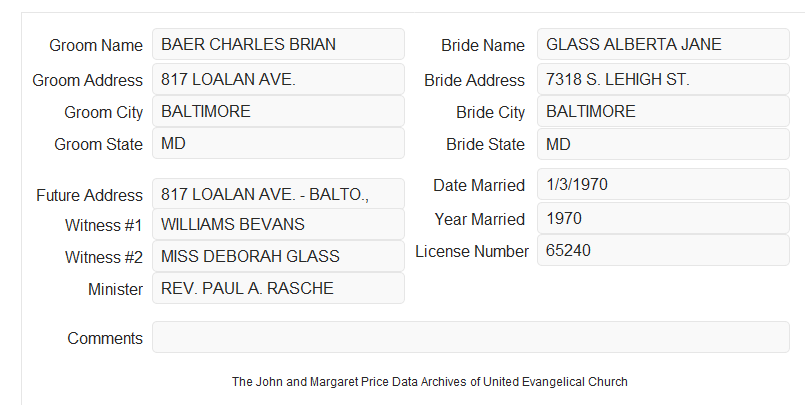Focus the License Number field
Screen dimensions: 805x405
click(663, 250)
